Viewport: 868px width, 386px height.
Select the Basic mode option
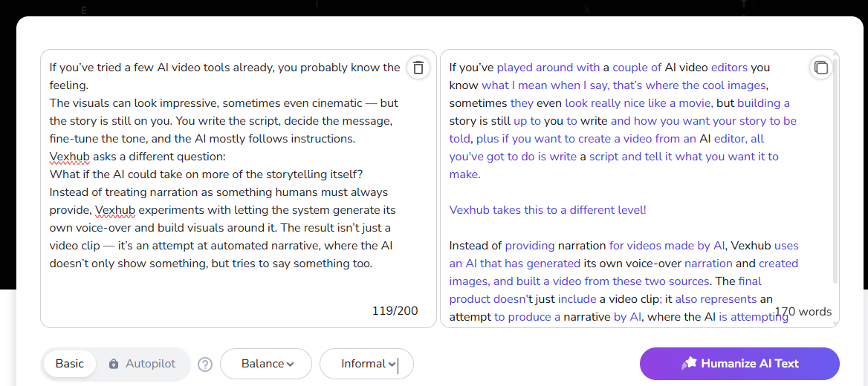[x=70, y=364]
